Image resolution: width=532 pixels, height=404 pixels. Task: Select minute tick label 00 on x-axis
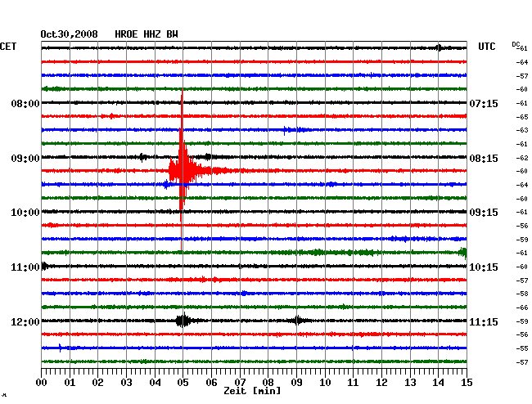[42, 382]
